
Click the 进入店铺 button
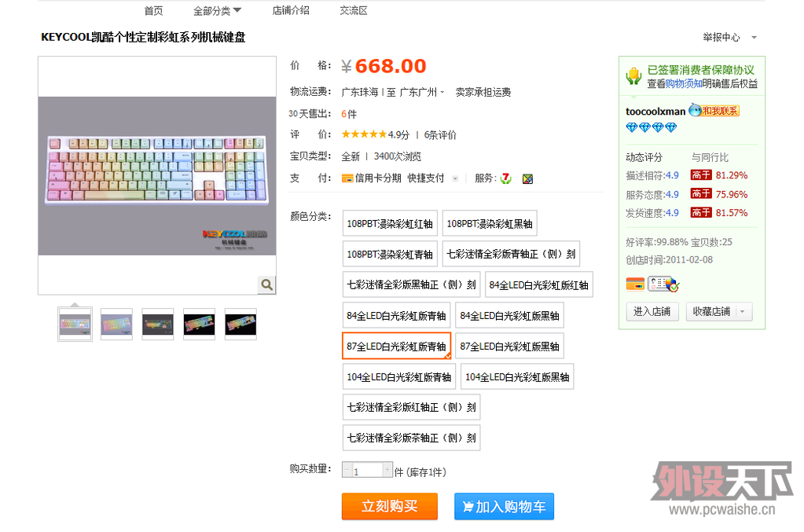(652, 312)
